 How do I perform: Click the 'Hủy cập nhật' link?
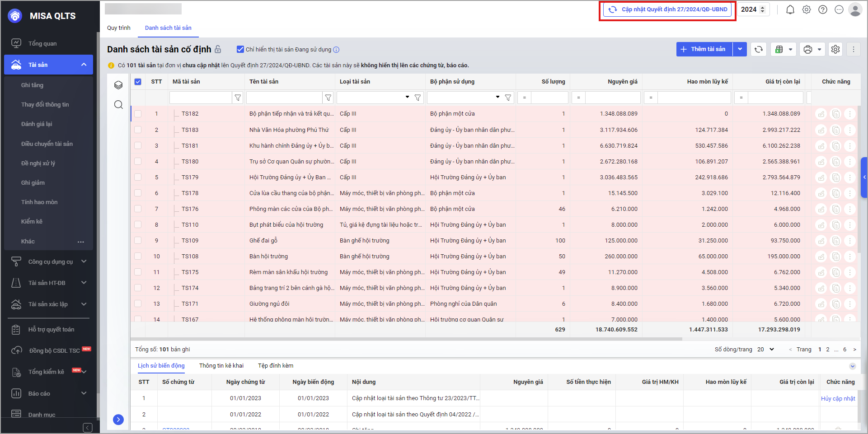click(838, 398)
